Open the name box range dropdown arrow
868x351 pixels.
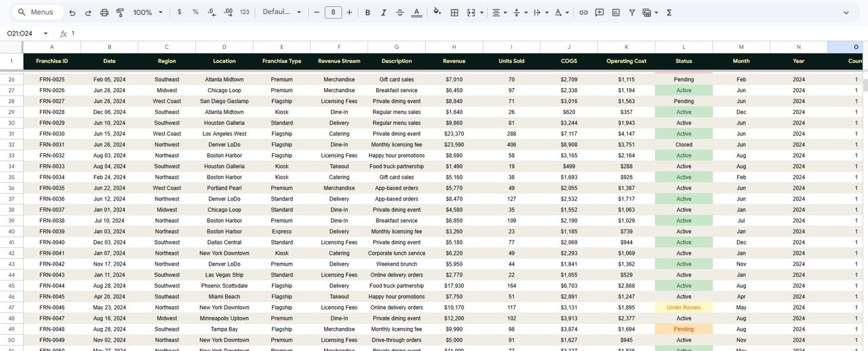45,33
